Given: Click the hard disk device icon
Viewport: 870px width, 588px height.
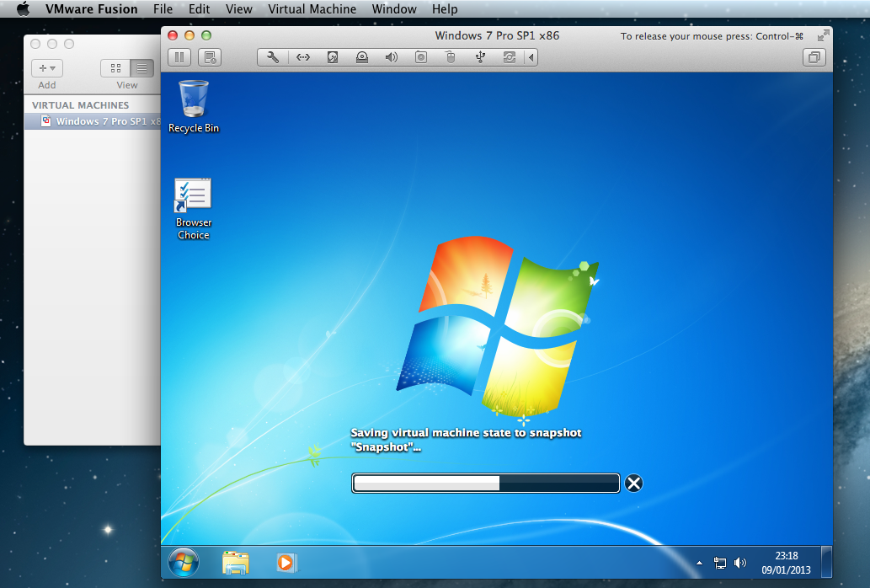Looking at the screenshot, I should pos(333,57).
